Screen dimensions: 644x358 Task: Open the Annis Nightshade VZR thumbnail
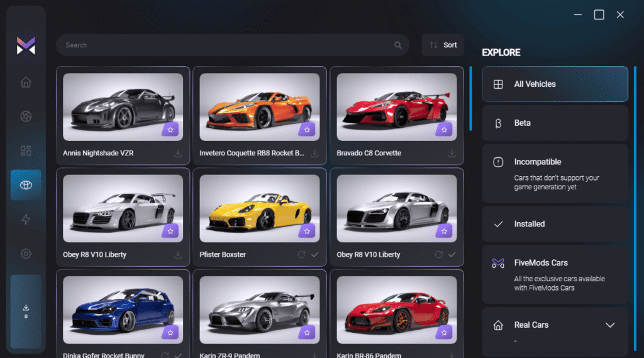pos(123,107)
